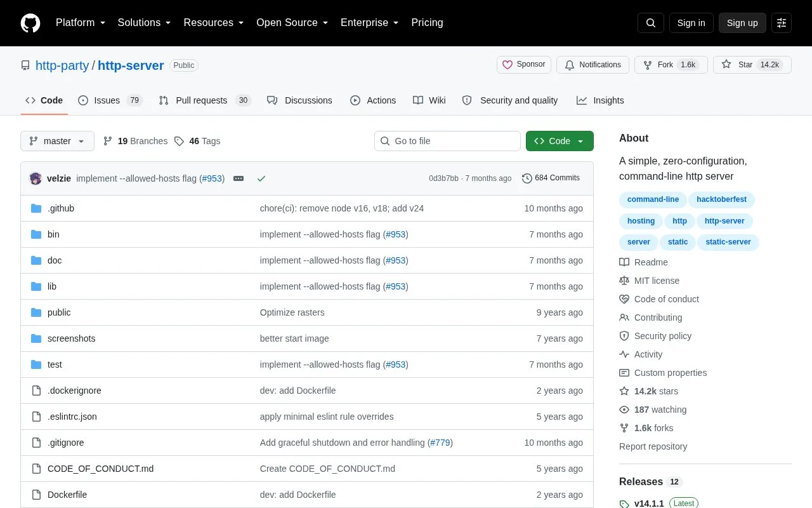Viewport: 812px width, 508px height.
Task: Expand commit message ellipsis button
Action: (x=239, y=178)
